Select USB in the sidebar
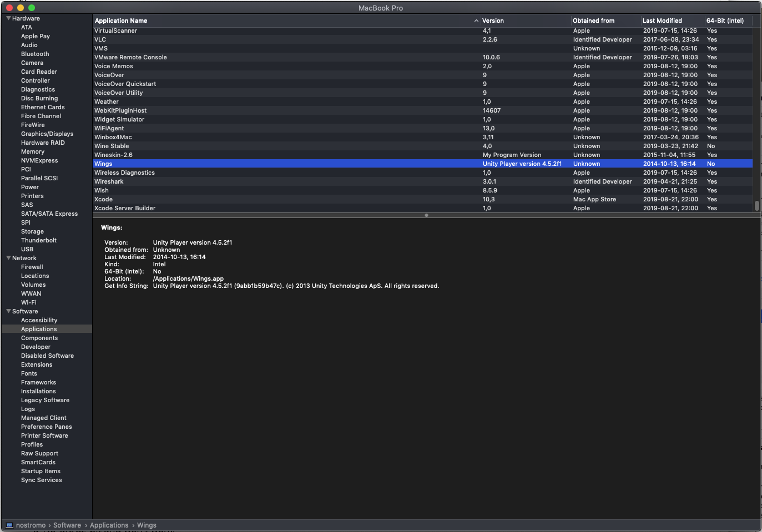The image size is (762, 532). pyautogui.click(x=27, y=249)
